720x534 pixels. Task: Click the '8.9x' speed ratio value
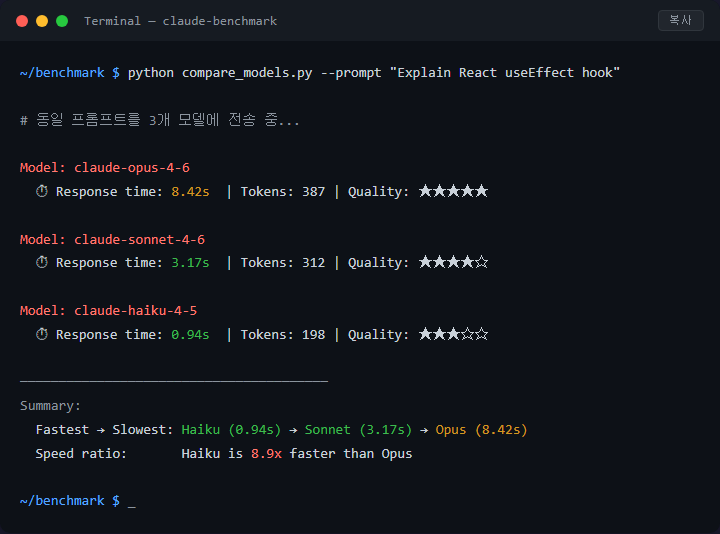266,454
